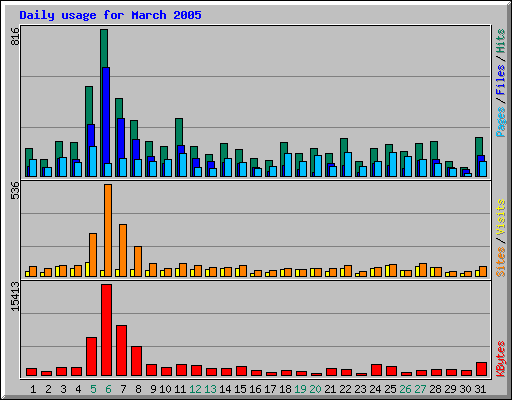Click day 27 label on x-axis
The height and width of the screenshot is (400, 512).
click(420, 389)
